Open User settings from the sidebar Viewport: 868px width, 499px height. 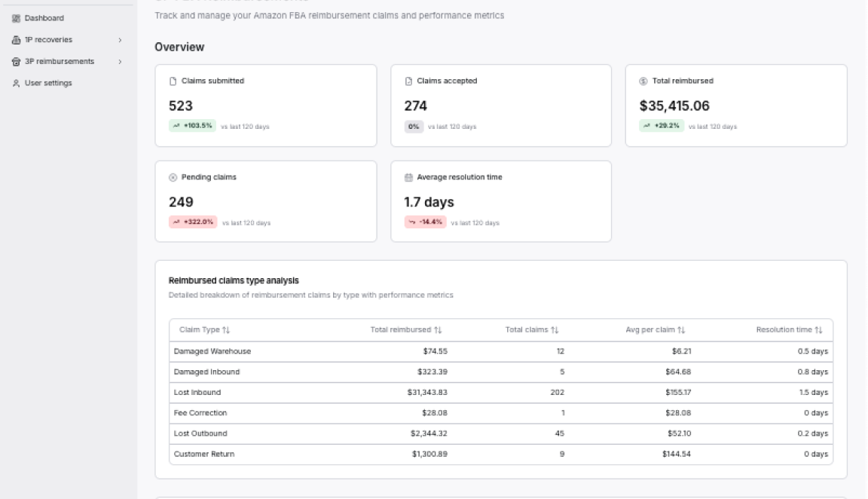(47, 83)
